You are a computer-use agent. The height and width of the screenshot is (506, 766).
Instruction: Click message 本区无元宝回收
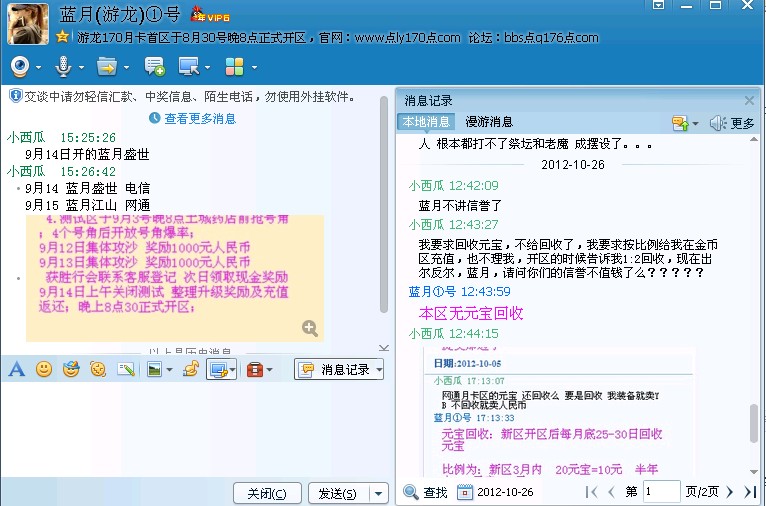[471, 313]
